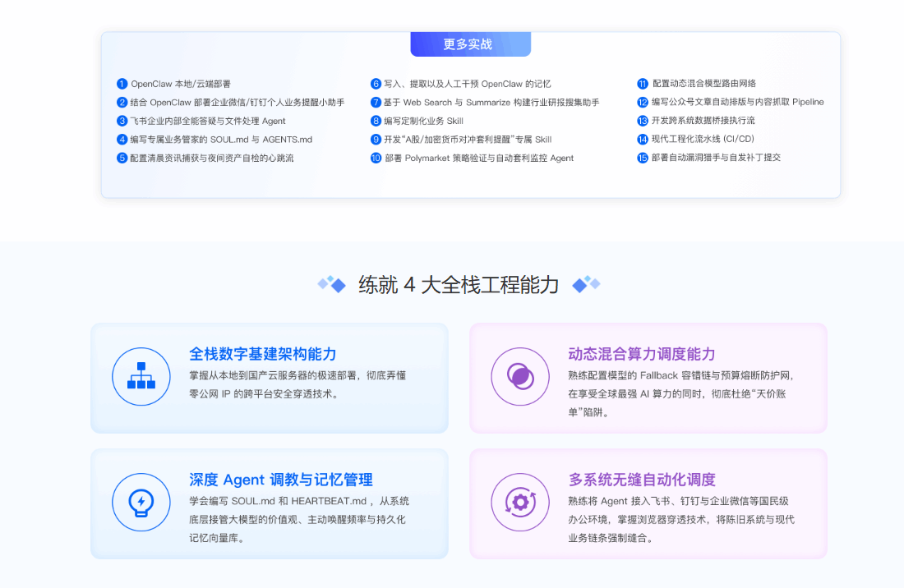
Task: Select item 现代工程化流水线 (CI/CD)
Action: click(x=703, y=140)
